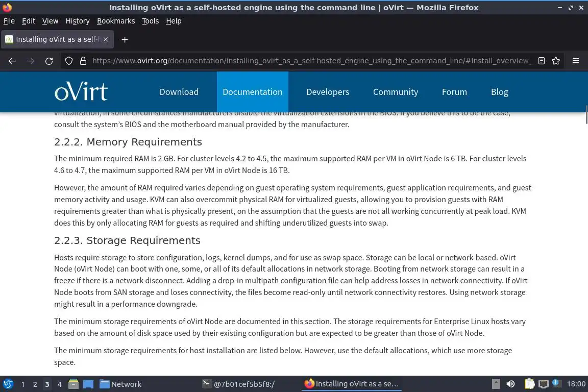Open the file manager taskbar icon
Image resolution: width=588 pixels, height=392 pixels.
pos(73,384)
